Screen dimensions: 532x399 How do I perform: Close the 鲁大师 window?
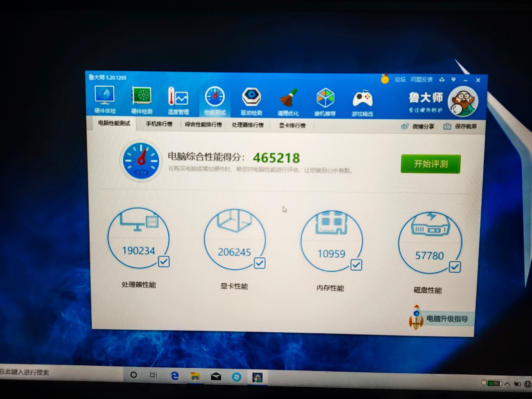click(x=478, y=80)
